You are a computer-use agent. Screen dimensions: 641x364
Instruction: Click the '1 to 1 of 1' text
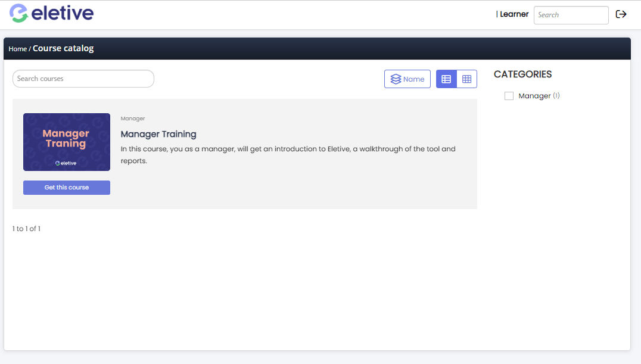[x=27, y=229]
